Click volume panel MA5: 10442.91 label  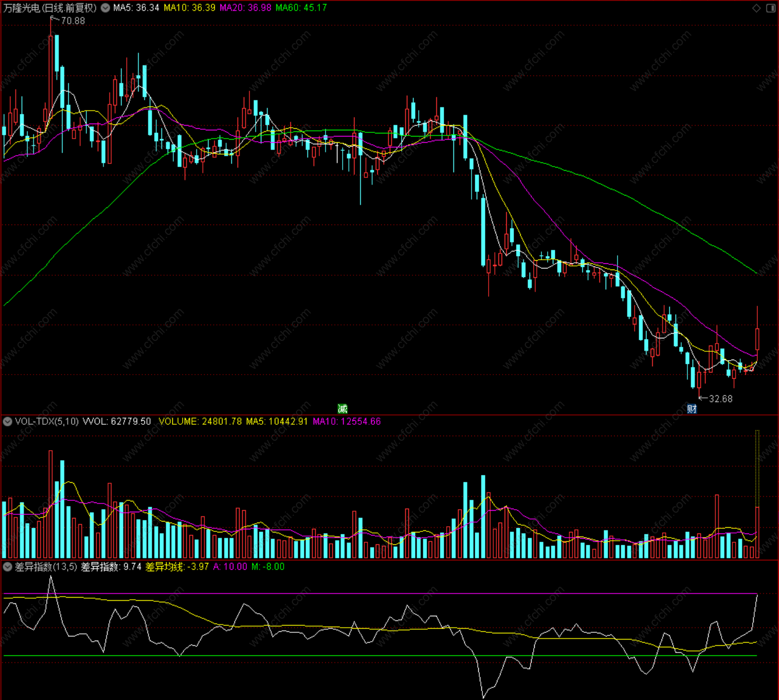(x=277, y=422)
